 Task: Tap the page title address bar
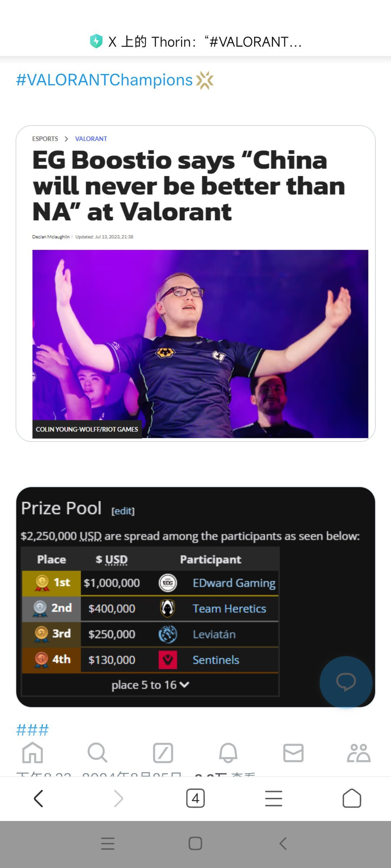[x=195, y=42]
